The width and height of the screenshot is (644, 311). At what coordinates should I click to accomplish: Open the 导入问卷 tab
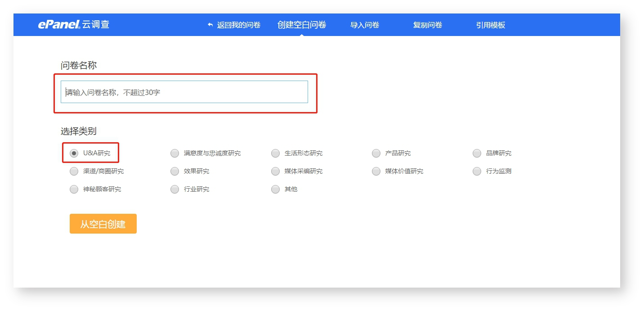coord(365,25)
